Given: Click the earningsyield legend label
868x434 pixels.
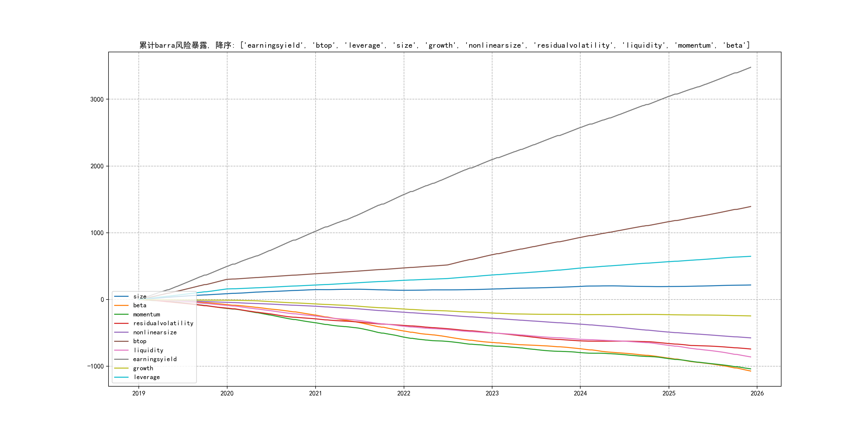Looking at the screenshot, I should [x=155, y=359].
